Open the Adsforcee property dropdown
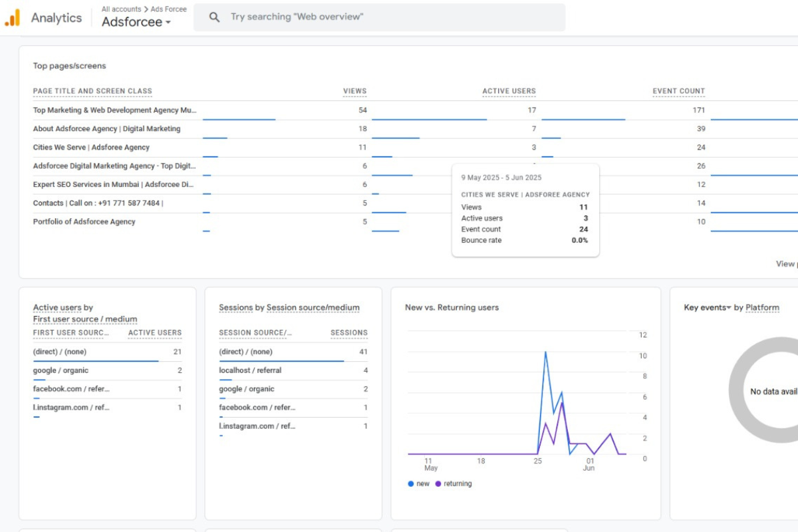798x532 pixels. [x=136, y=22]
